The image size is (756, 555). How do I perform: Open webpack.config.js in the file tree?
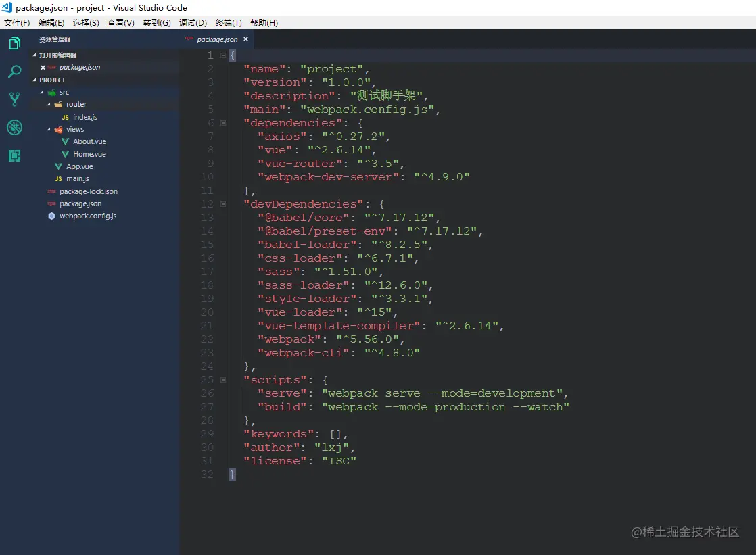click(88, 216)
